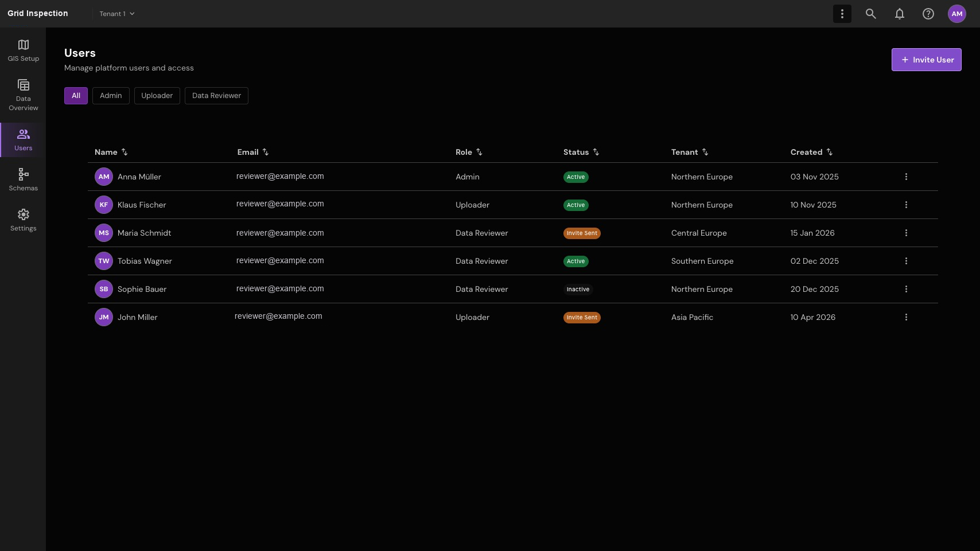This screenshot has height=551, width=980.
Task: Sort table by Status column arrows
Action: tap(596, 152)
